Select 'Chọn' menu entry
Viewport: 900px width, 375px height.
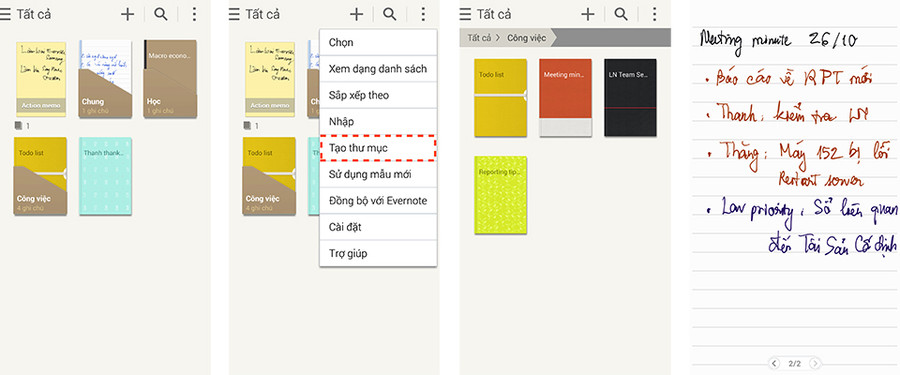tap(378, 42)
